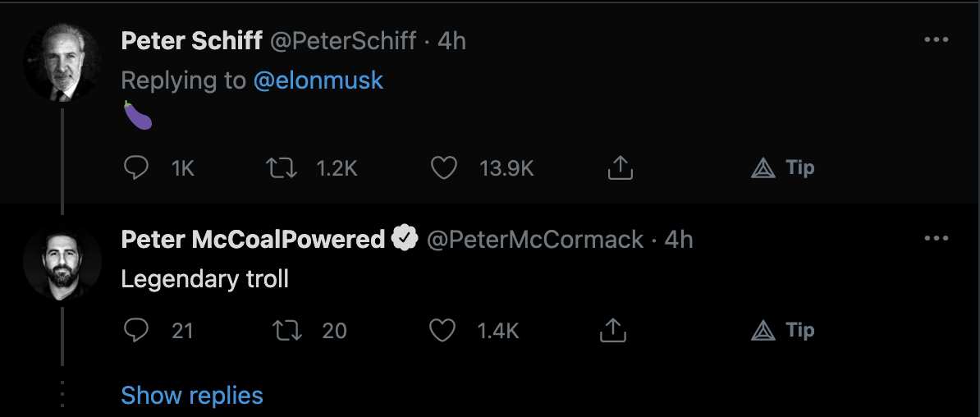The width and height of the screenshot is (980, 417).
Task: Open Peter Schiff's profile picture
Action: 62,62
